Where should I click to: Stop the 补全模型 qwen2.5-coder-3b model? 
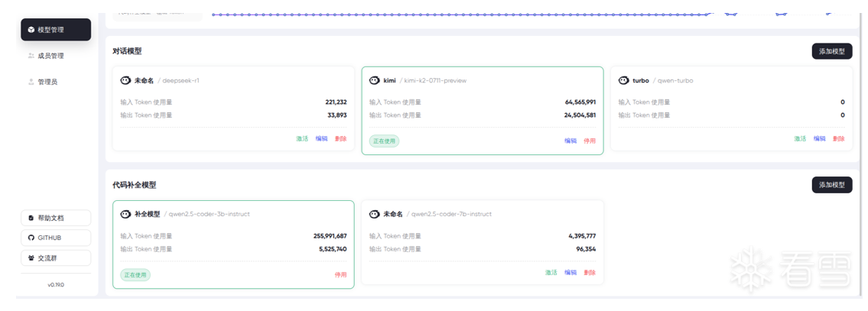point(340,274)
